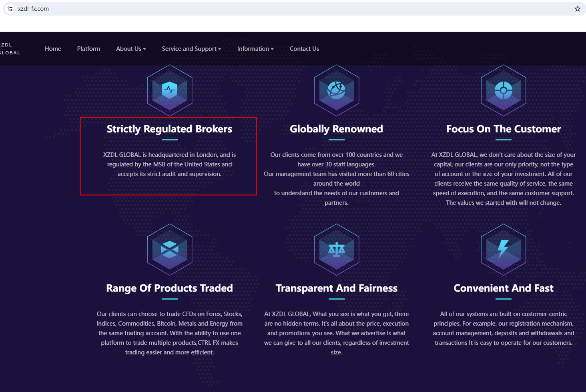Click the Convenient And Fast heading

[x=504, y=288]
